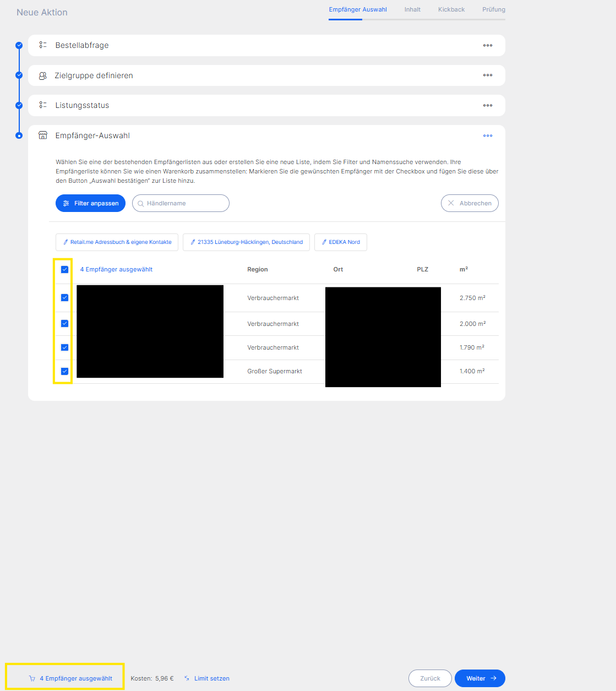Collapse the Empfänger-Auswahl section header
The height and width of the screenshot is (691, 616).
(x=266, y=135)
